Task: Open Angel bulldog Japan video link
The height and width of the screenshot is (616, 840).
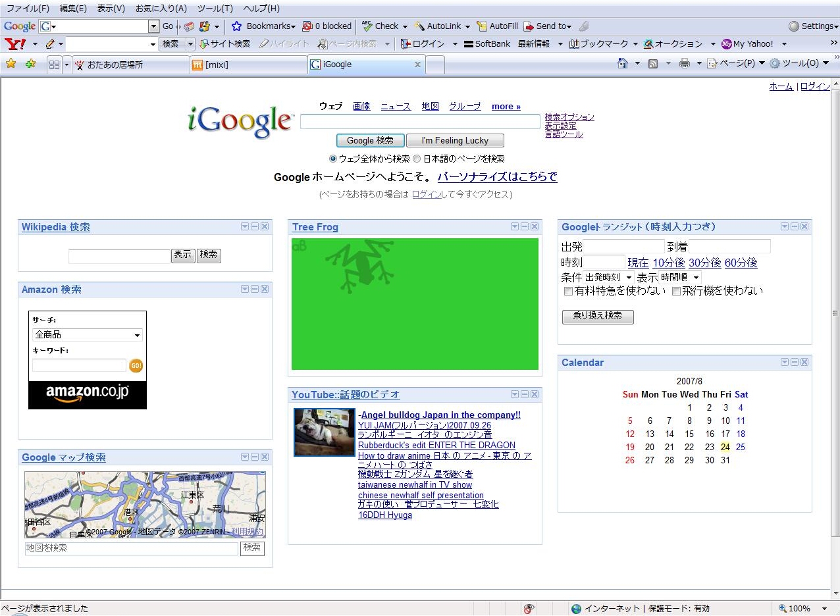Action: pos(440,415)
